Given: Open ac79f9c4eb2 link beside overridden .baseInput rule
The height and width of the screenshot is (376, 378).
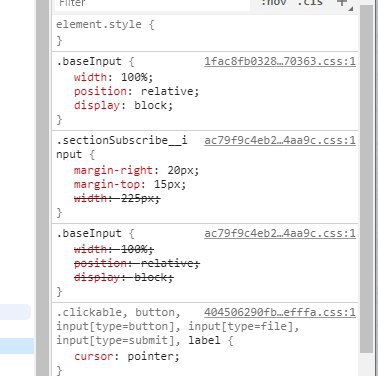Looking at the screenshot, I should click(x=280, y=234).
